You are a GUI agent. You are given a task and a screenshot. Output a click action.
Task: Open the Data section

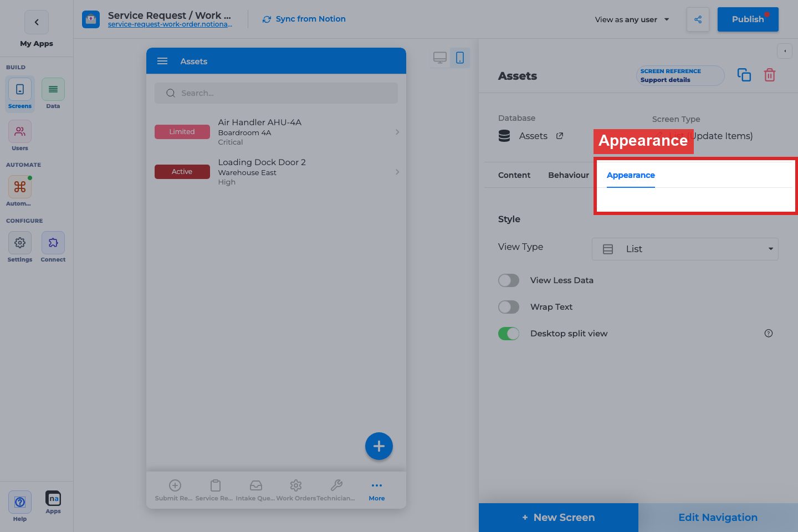click(53, 94)
